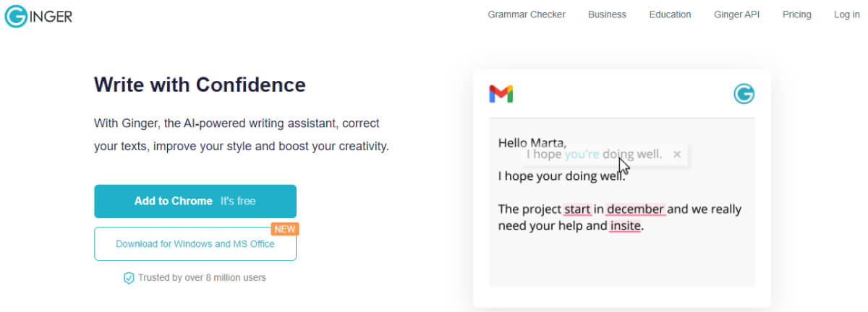The image size is (868, 312).
Task: Click Download for Windows and MS Office
Action: 195,244
